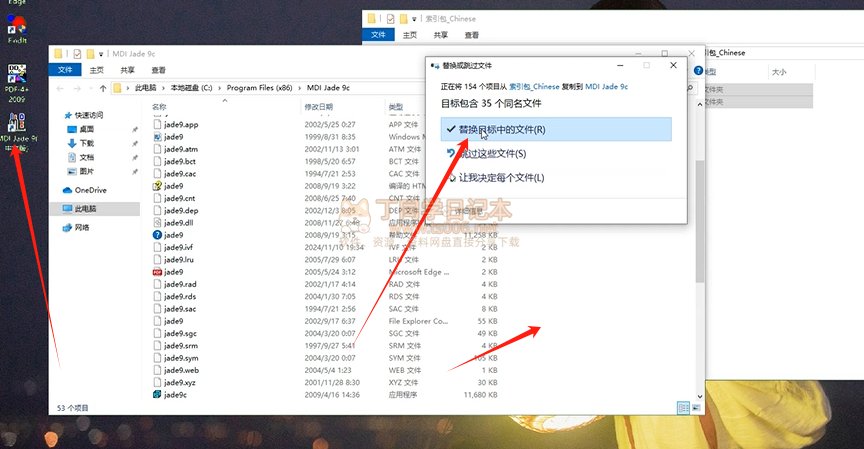This screenshot has height=449, width=864.
Task: Expand 详细信息 in the replace dialog
Action: [462, 212]
